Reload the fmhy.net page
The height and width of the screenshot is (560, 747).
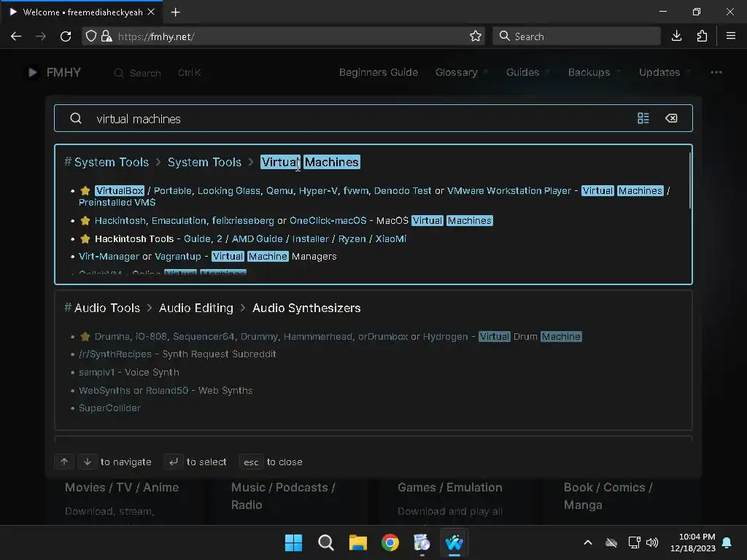66,36
